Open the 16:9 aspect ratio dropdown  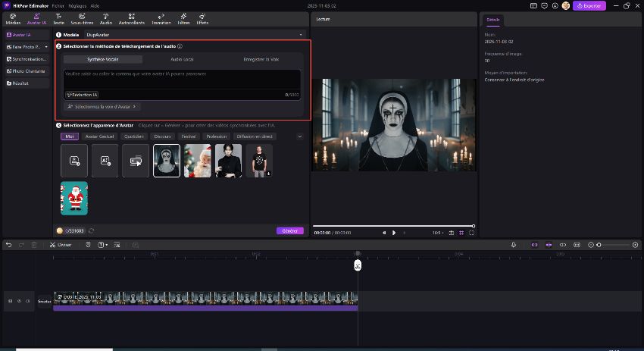click(438, 233)
